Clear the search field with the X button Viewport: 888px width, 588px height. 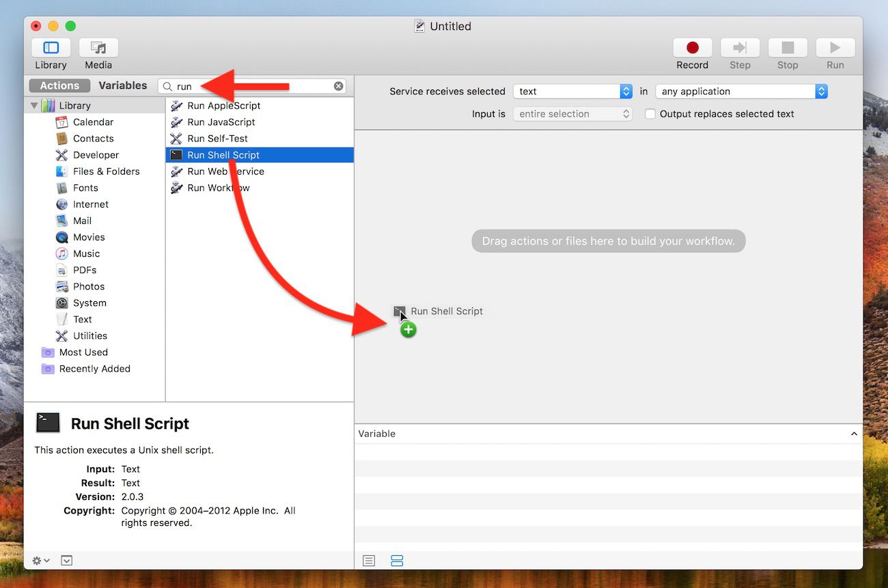tap(338, 85)
